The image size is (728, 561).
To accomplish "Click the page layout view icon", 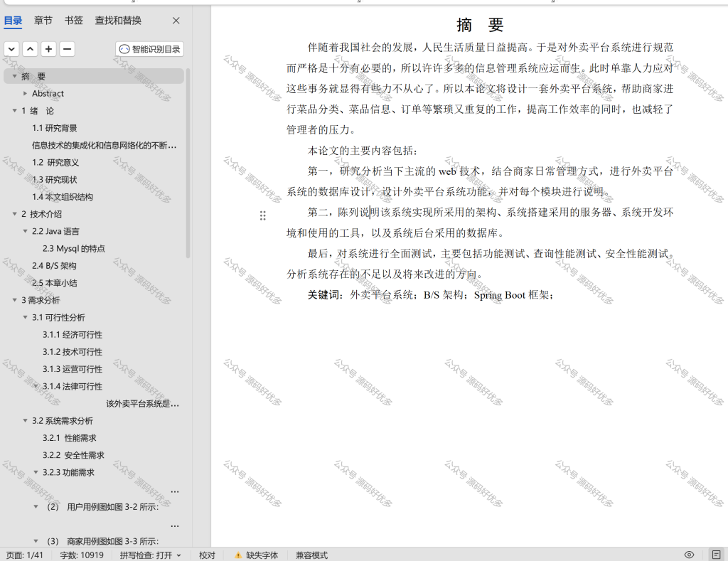I will tap(717, 555).
